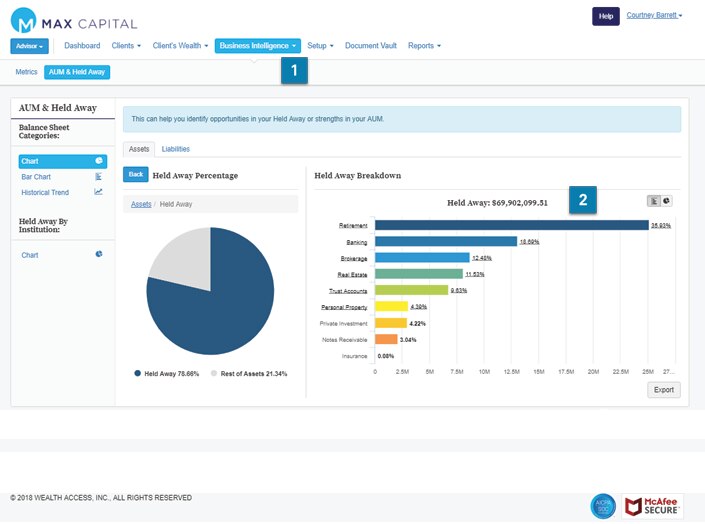
Task: Click the McAfee Secure badge
Action: coord(652,506)
